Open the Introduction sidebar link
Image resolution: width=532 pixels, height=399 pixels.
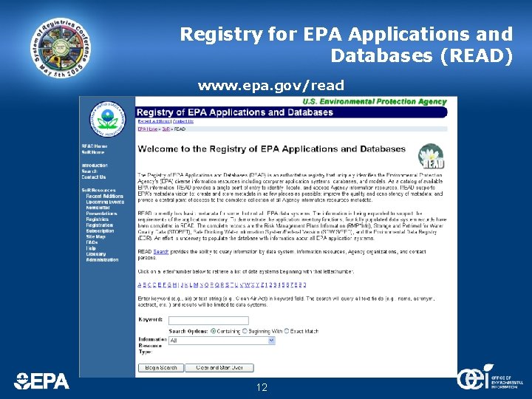(x=95, y=166)
